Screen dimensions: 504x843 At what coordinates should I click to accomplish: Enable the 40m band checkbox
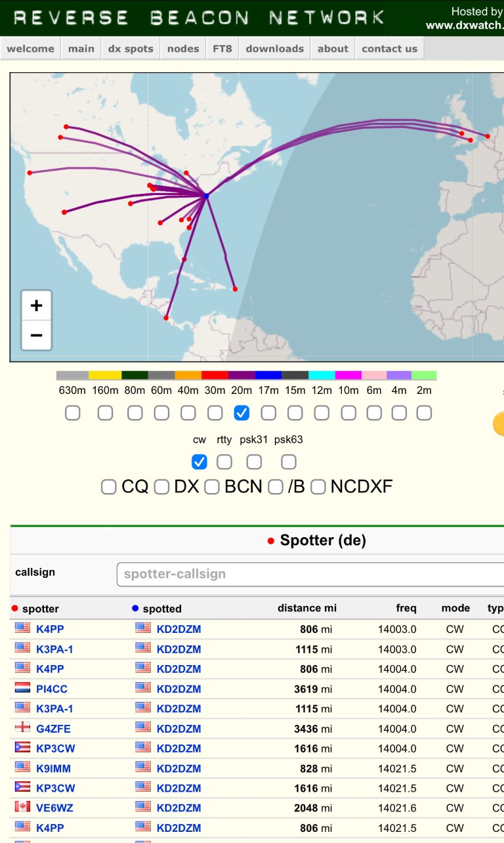click(x=188, y=413)
